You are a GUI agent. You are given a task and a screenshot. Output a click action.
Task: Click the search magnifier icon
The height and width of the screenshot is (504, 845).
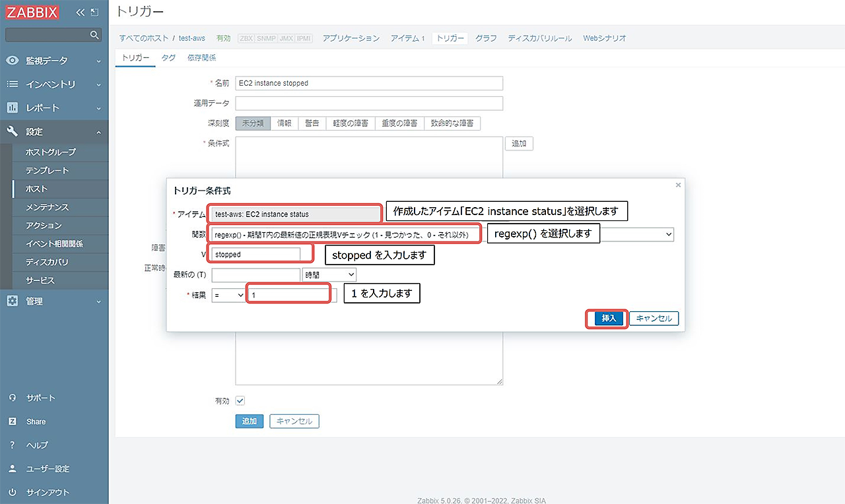tap(94, 34)
